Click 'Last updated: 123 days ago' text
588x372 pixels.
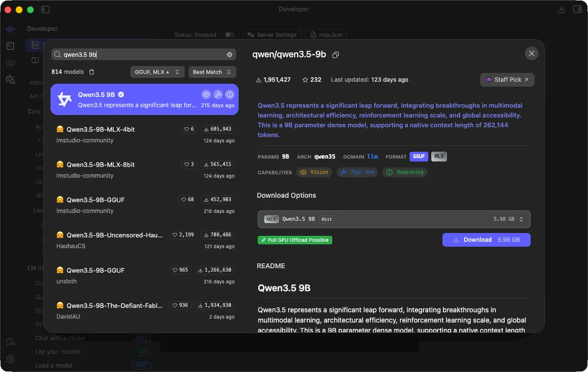click(369, 79)
